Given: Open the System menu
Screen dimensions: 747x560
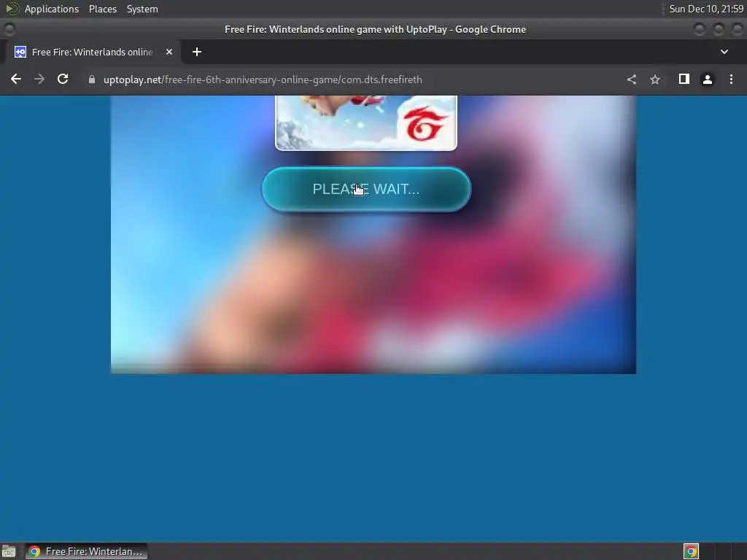Looking at the screenshot, I should coord(142,9).
